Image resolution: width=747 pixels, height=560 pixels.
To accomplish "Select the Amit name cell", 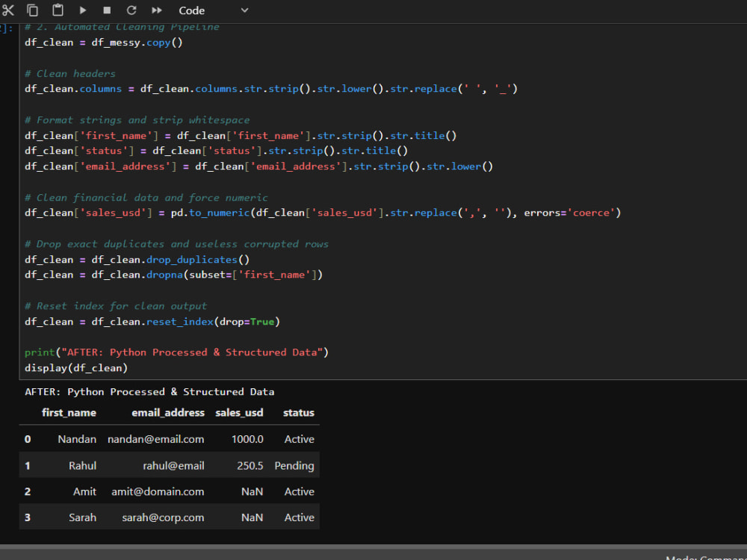I will click(85, 491).
